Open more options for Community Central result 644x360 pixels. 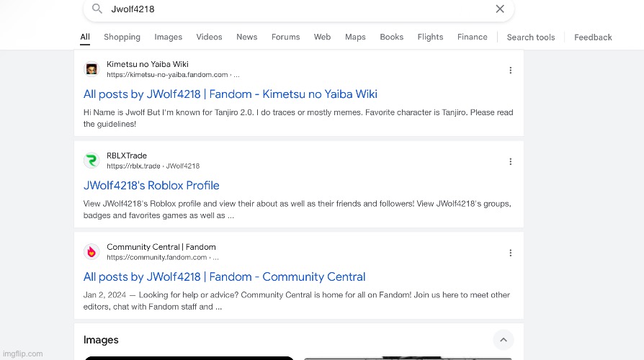(x=511, y=253)
